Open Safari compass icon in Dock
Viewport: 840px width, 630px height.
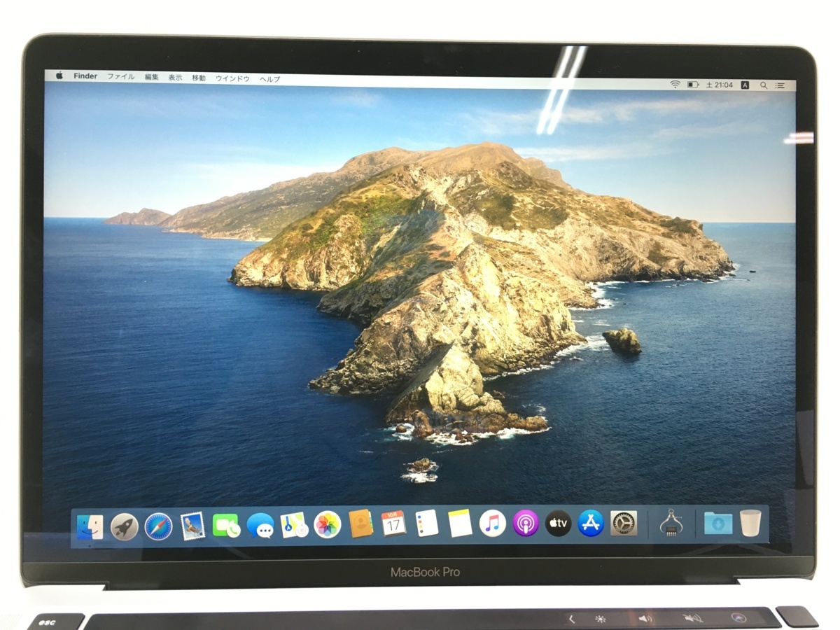click(158, 526)
